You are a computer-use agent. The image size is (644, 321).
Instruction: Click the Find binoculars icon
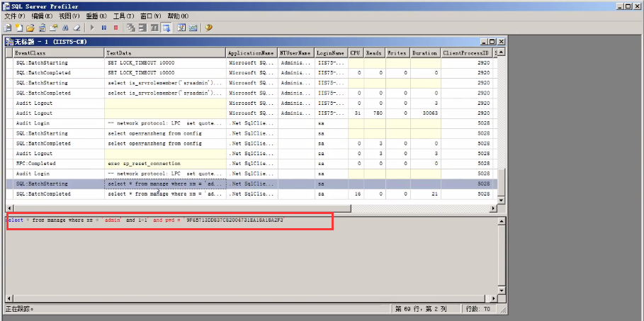(x=64, y=28)
